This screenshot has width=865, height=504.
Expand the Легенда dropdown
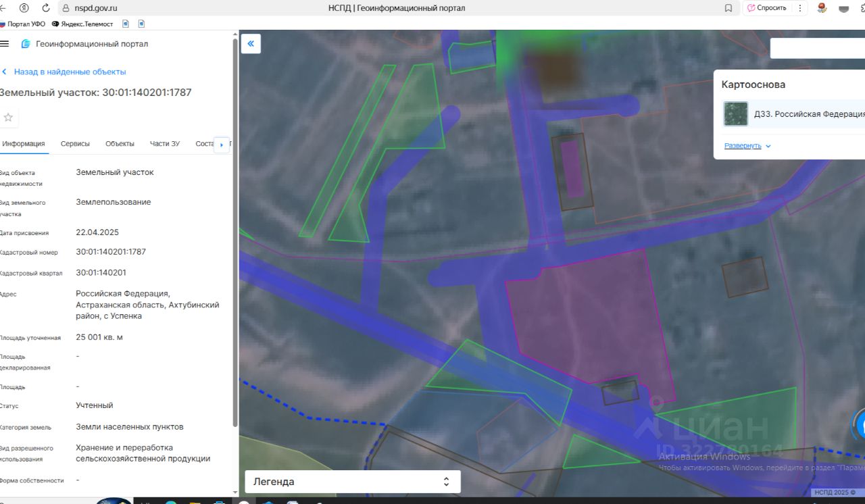[352, 482]
